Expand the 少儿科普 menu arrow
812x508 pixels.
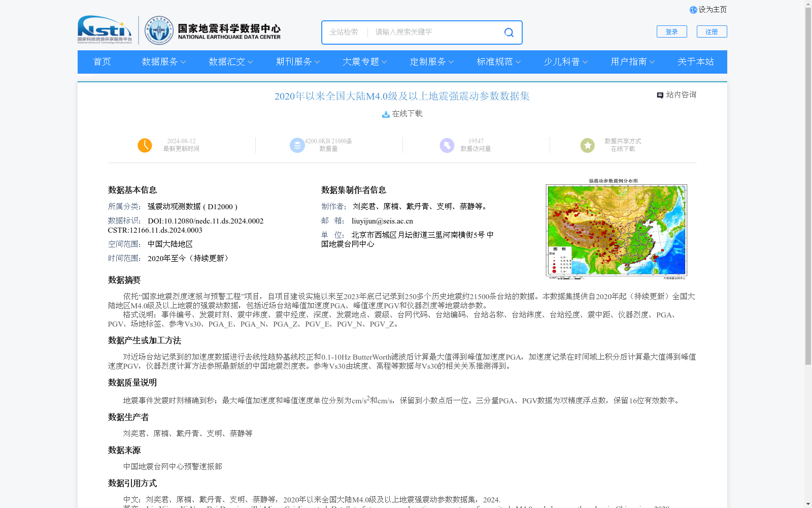tap(585, 62)
